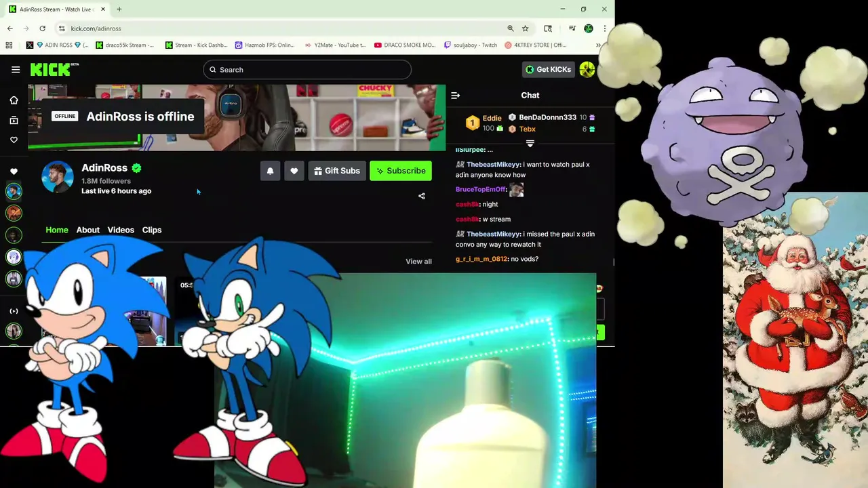The width and height of the screenshot is (868, 488).
Task: Click the Get KICKs button
Action: (x=548, y=69)
